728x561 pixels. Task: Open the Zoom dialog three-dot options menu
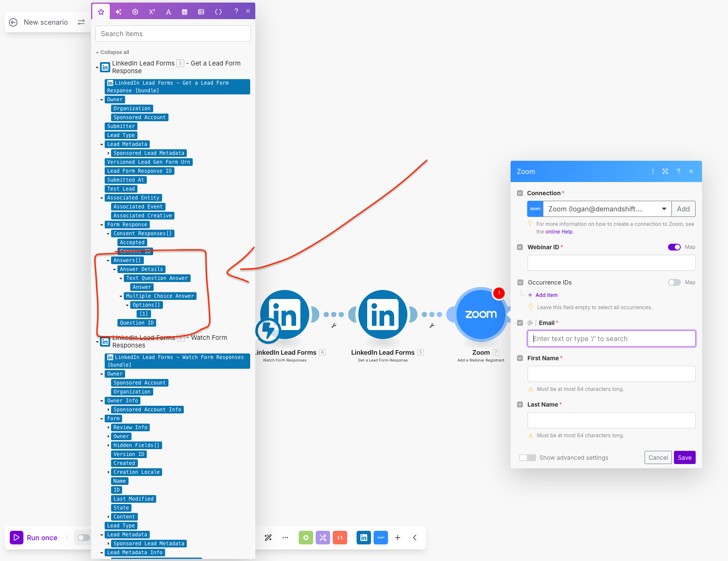point(653,171)
